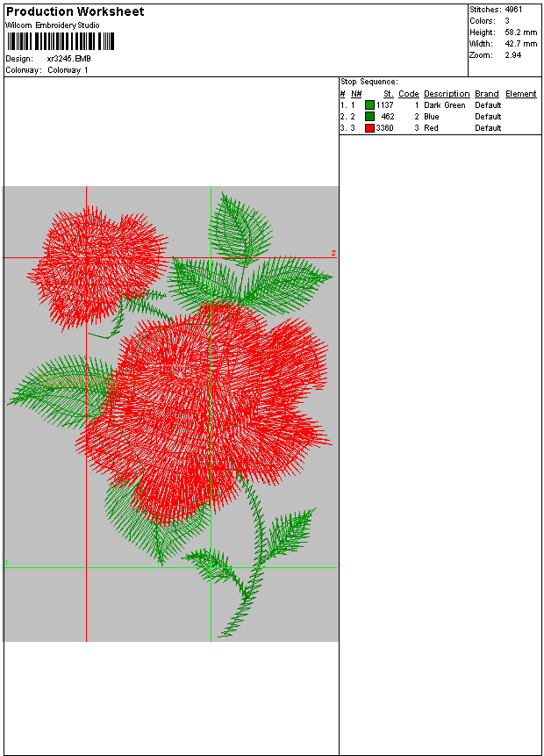Select the Element column header

(520, 94)
